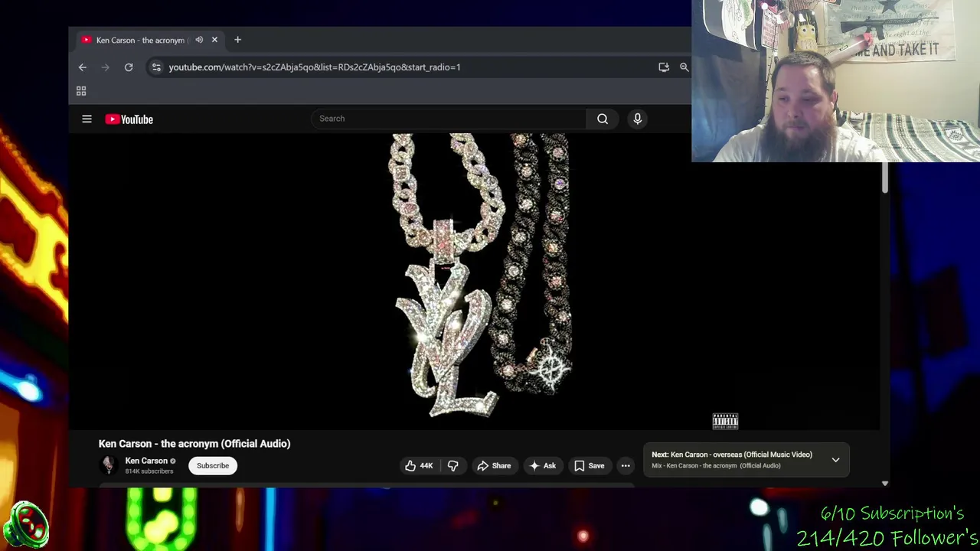
Task: Open more actions three-dot menu
Action: coord(626,465)
